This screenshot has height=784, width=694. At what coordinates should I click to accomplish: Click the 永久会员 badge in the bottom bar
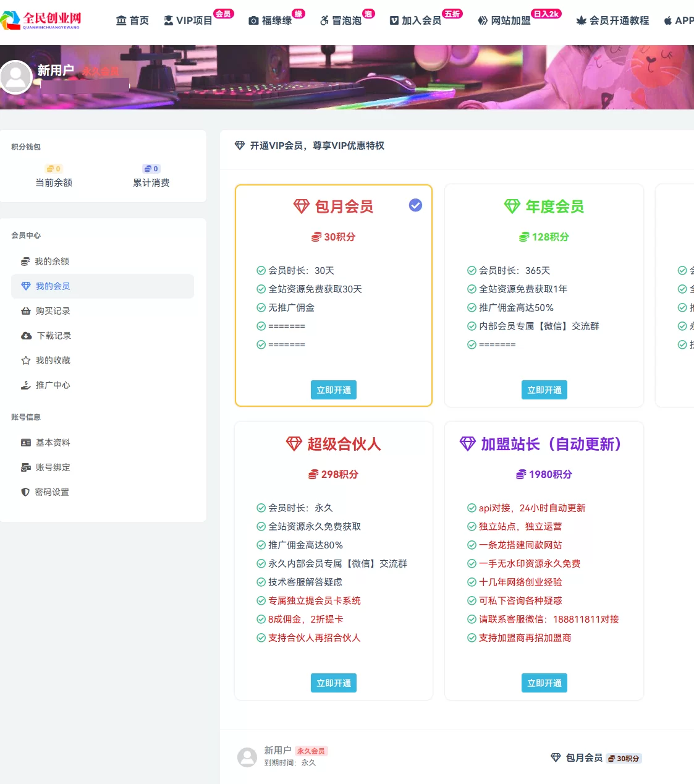pos(311,751)
